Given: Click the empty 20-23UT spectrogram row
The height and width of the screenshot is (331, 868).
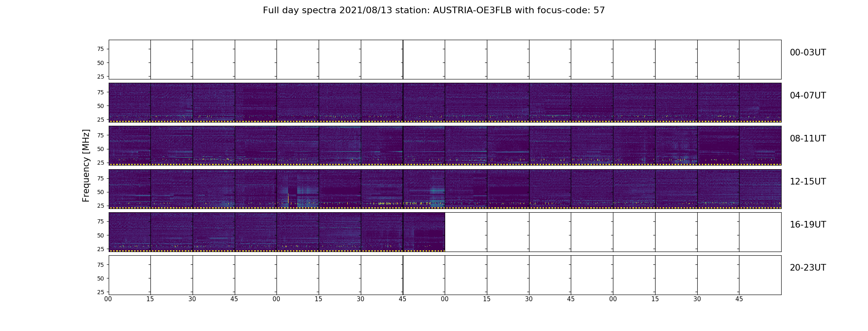Looking at the screenshot, I should pos(445,275).
